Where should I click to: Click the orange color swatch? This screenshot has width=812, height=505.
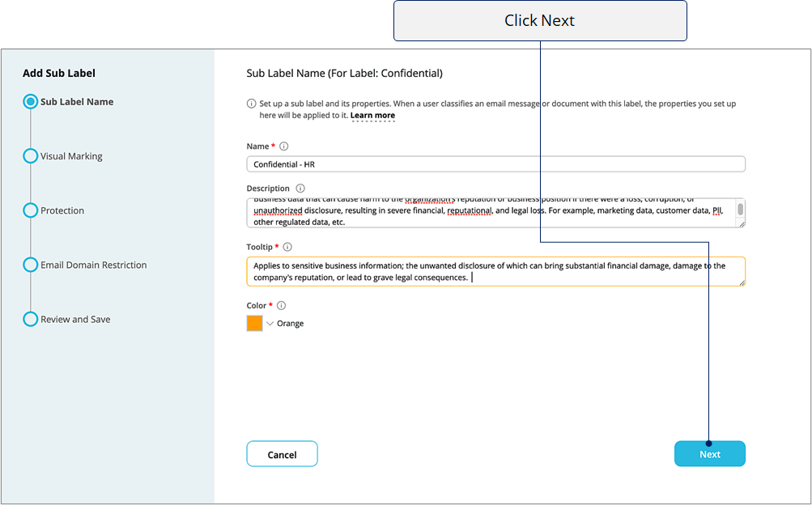pyautogui.click(x=255, y=324)
